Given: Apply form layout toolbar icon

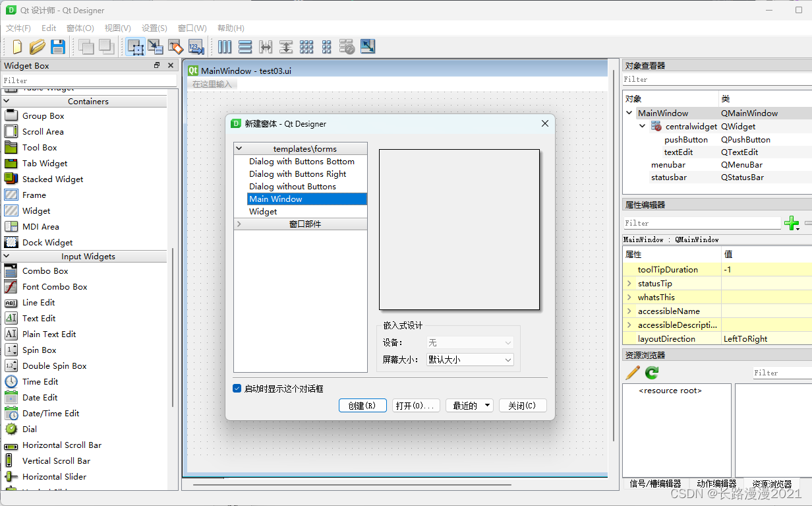Looking at the screenshot, I should pos(327,47).
